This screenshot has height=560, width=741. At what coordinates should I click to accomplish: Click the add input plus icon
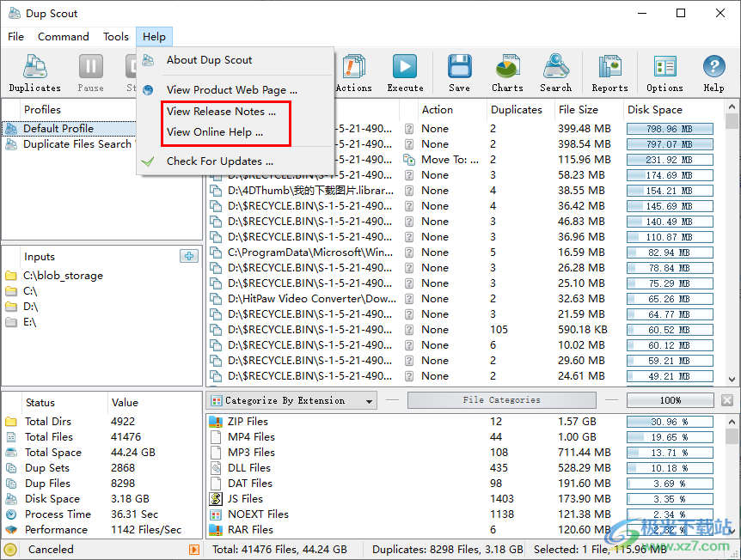(x=189, y=256)
